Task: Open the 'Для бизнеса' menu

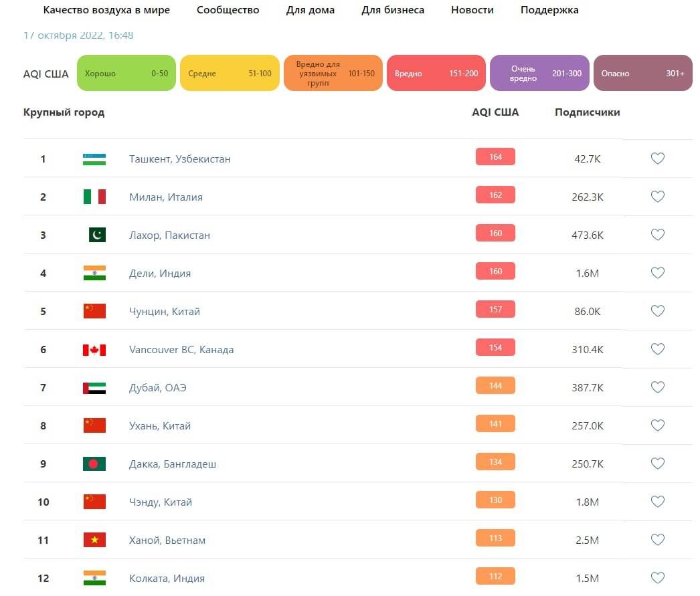Action: (393, 10)
